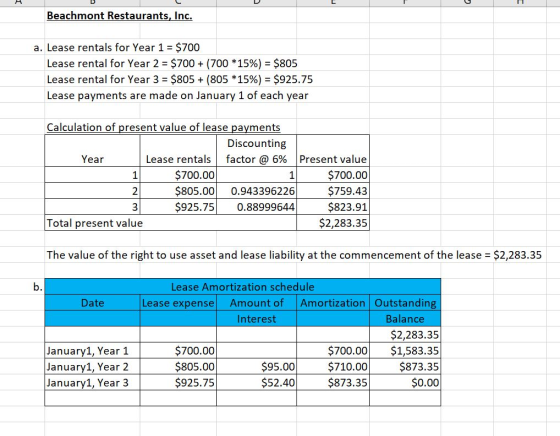Viewport: 560px width, 436px height.
Task: Click the Interest header cell
Action: click(x=256, y=319)
